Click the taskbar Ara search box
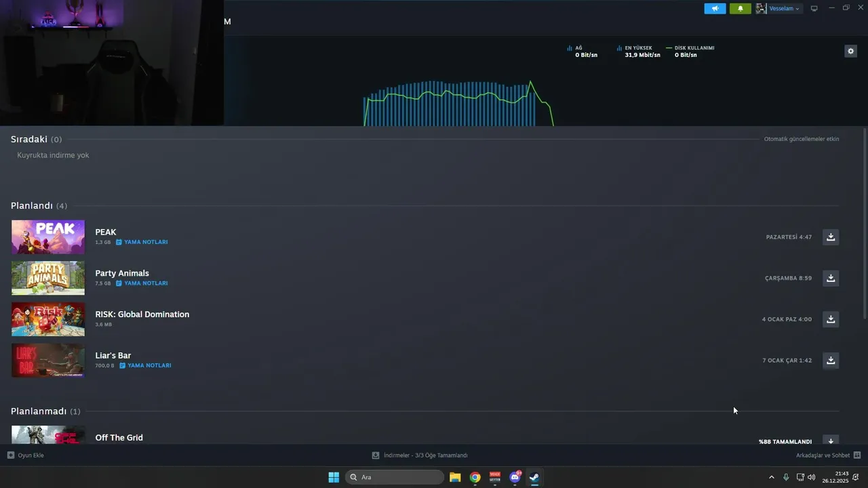 point(395,477)
